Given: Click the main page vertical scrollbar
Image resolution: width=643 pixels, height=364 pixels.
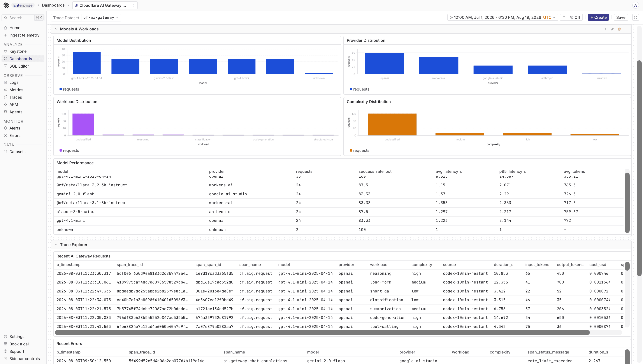Looking at the screenshot, I should click(639, 168).
